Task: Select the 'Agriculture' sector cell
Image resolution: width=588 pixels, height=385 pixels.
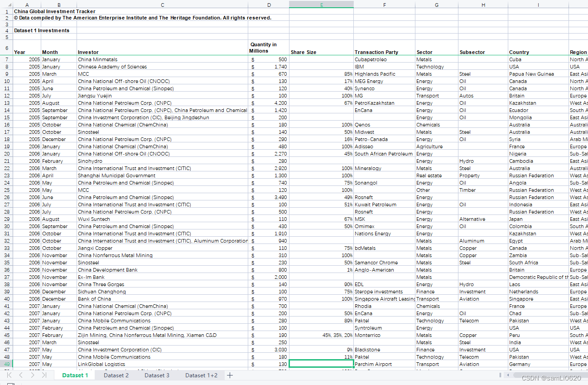Action: coord(437,146)
